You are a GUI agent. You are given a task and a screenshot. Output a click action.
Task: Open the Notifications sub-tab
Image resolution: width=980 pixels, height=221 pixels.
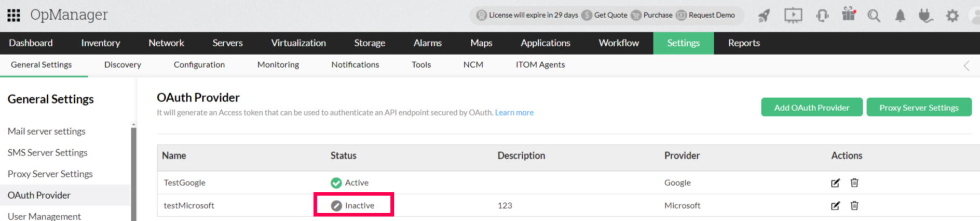point(355,64)
